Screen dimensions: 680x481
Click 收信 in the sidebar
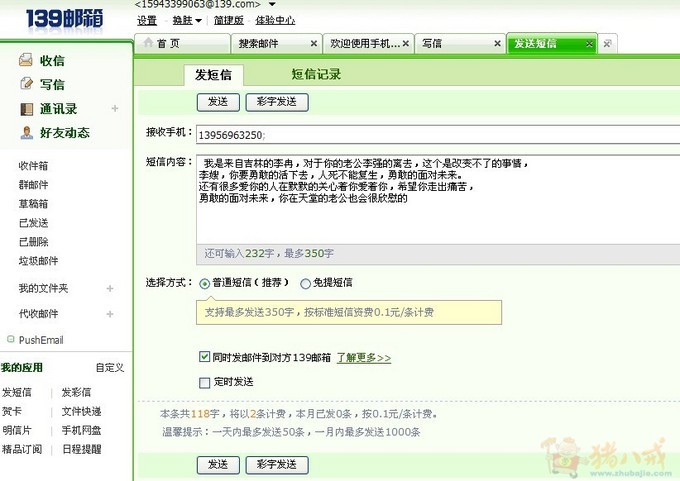[52, 61]
